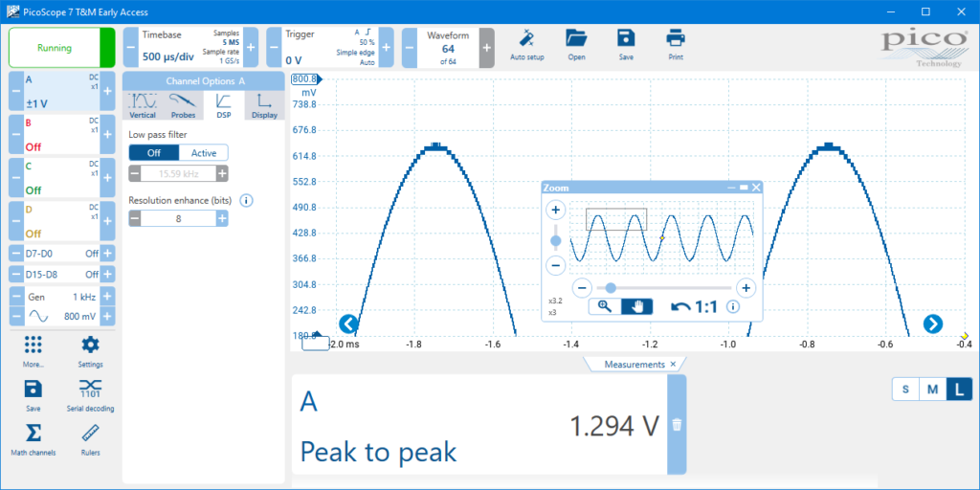Image resolution: width=980 pixels, height=490 pixels.
Task: Switch to the DSP tab
Action: [223, 105]
